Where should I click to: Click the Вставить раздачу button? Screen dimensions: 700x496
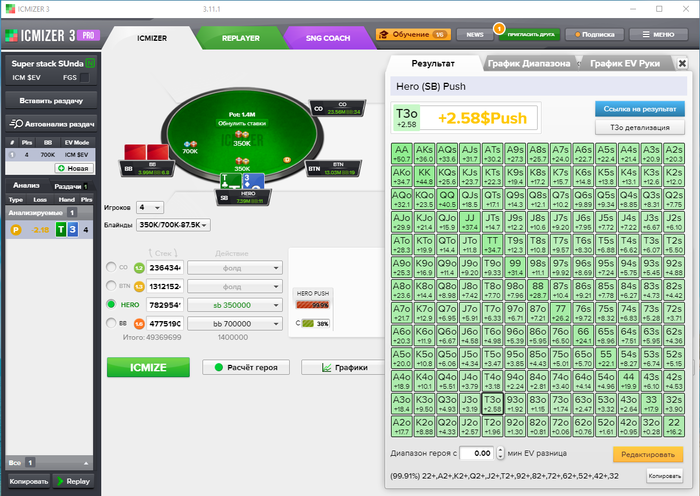coord(51,100)
